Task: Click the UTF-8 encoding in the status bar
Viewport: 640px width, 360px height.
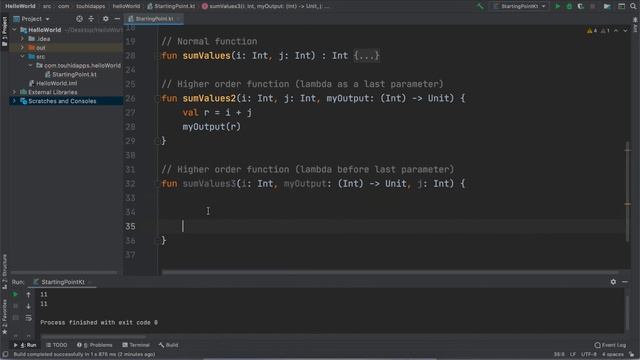Action: pyautogui.click(x=589, y=355)
